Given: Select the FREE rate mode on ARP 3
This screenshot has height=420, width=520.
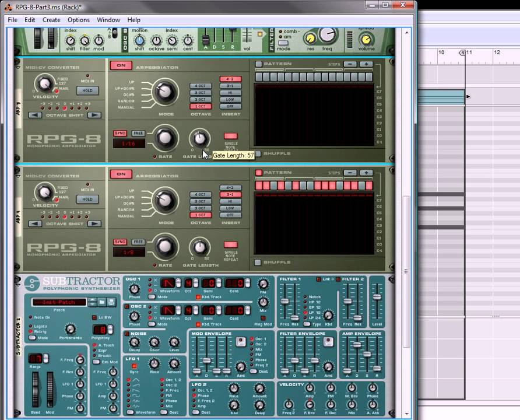Looking at the screenshot, I should [x=138, y=134].
